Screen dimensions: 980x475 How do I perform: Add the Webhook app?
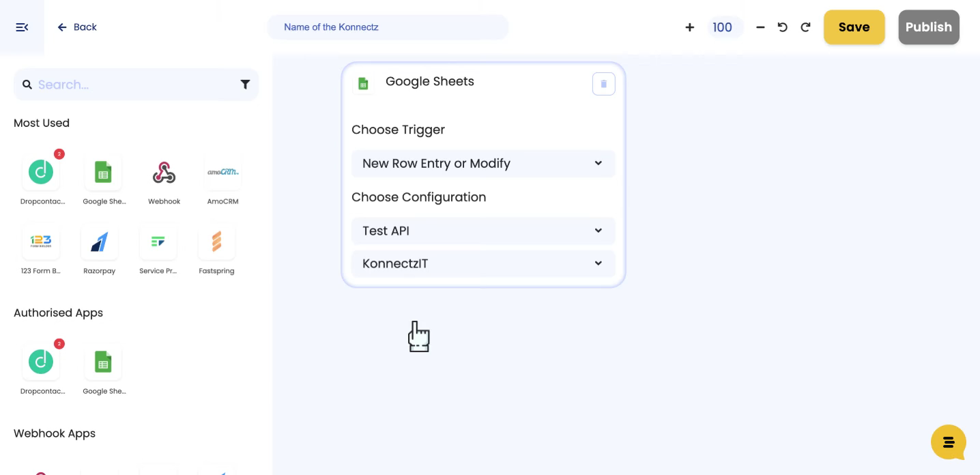coord(164,174)
